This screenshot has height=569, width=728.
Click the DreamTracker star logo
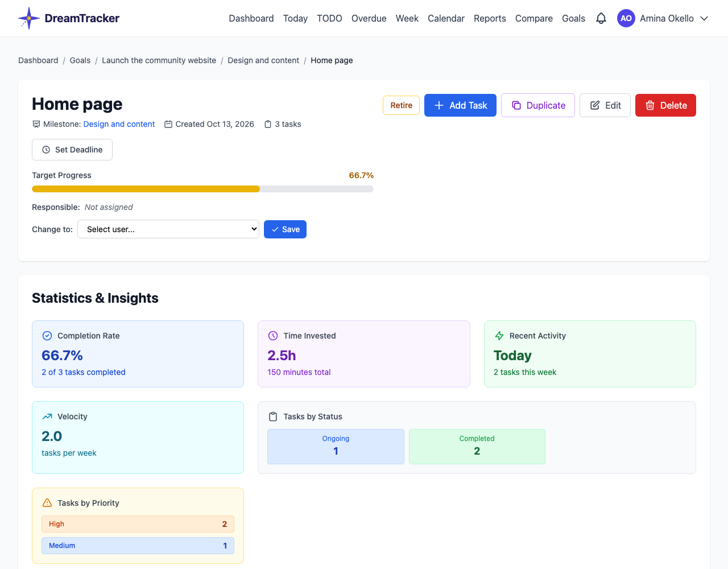(x=29, y=18)
